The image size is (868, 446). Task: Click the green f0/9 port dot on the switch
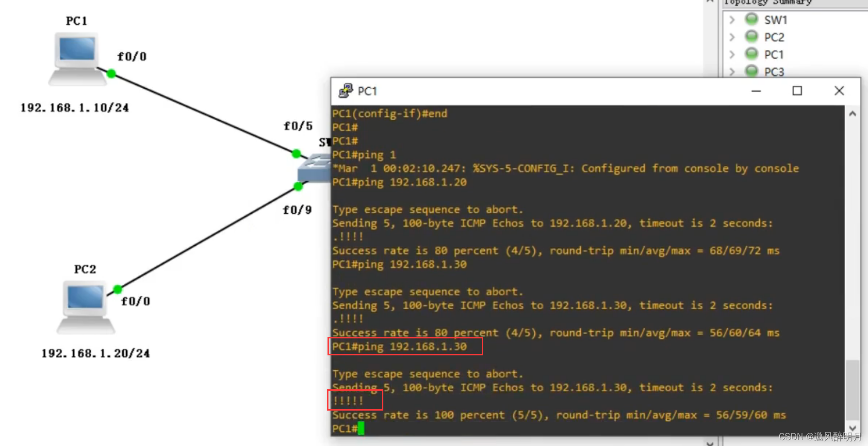click(x=298, y=186)
